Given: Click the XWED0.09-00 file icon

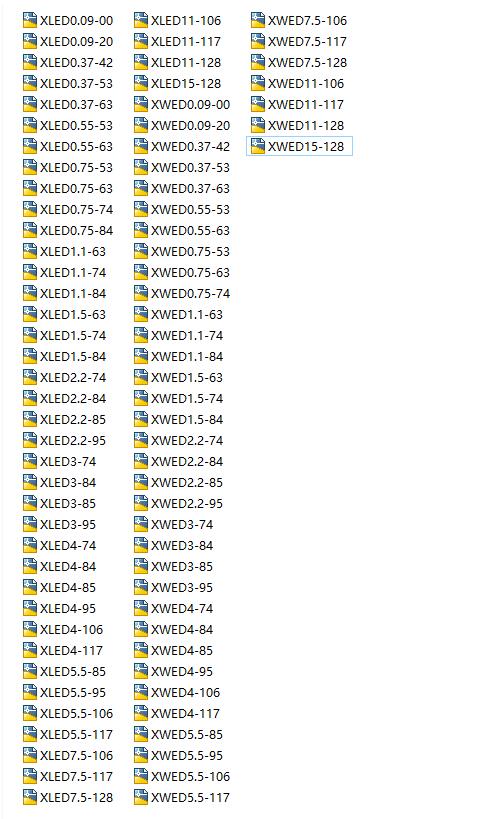Looking at the screenshot, I should [x=141, y=104].
